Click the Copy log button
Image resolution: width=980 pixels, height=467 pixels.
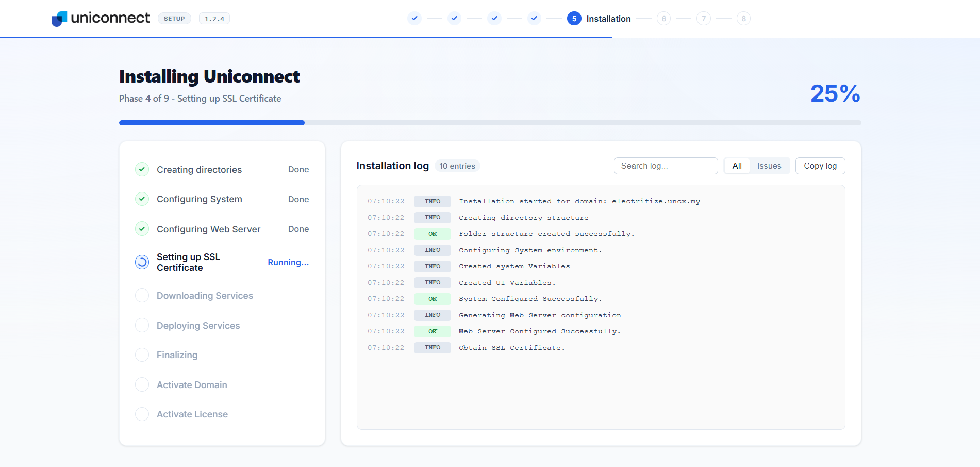coord(820,166)
